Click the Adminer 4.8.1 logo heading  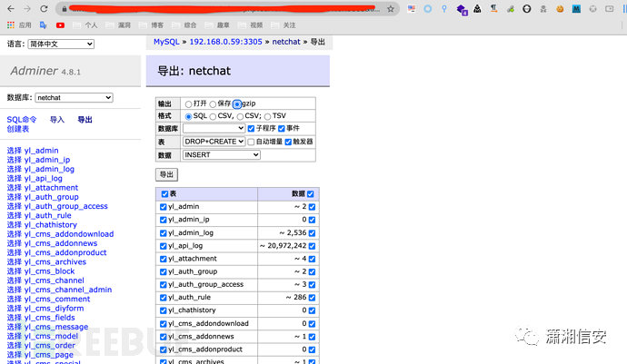pos(45,71)
